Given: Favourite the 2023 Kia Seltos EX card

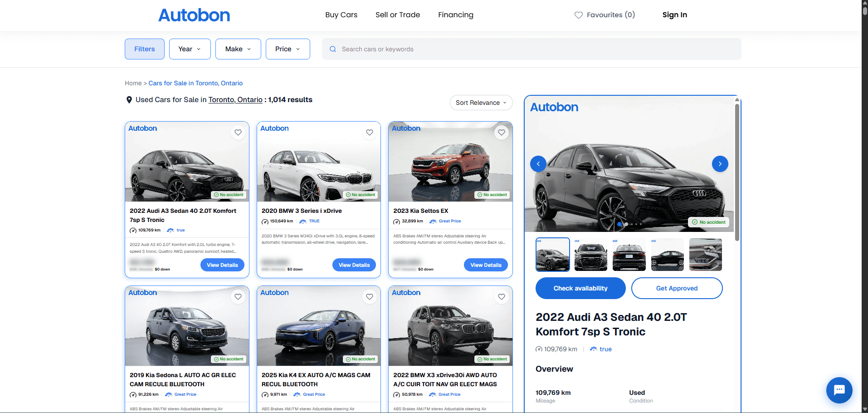Looking at the screenshot, I should 502,133.
